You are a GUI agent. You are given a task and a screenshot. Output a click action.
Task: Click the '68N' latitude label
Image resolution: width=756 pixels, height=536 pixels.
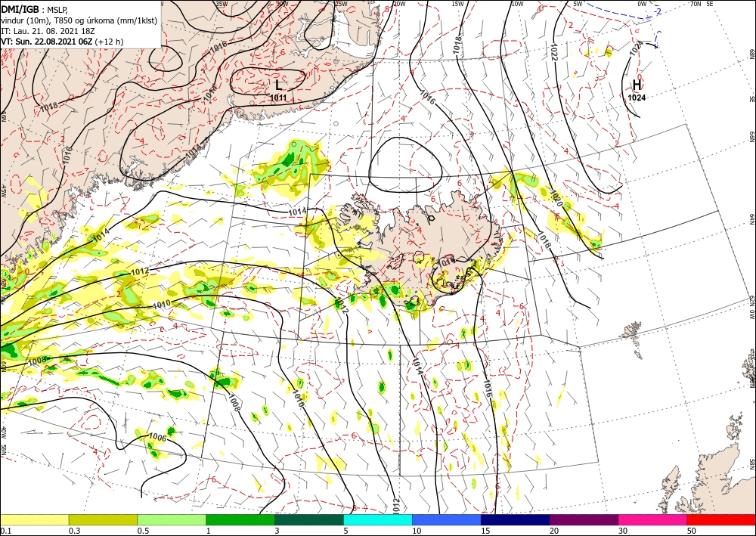coord(751,53)
